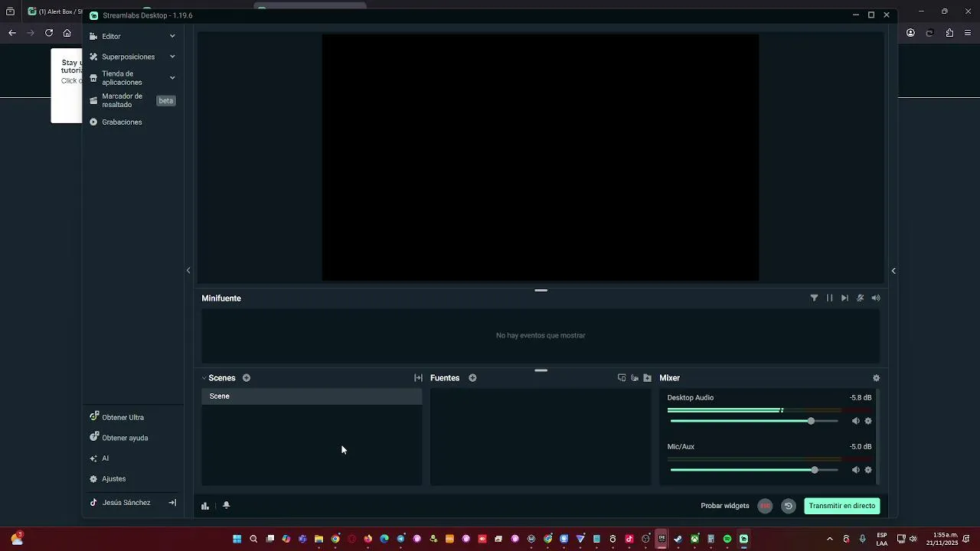Open the Editor menu item
The image size is (980, 551).
coord(111,36)
